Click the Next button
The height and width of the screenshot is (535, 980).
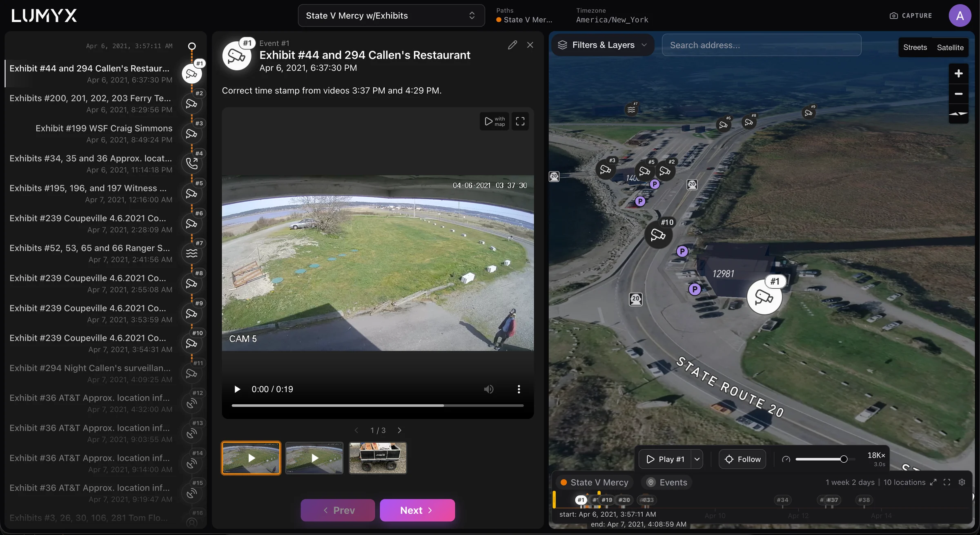(x=417, y=510)
